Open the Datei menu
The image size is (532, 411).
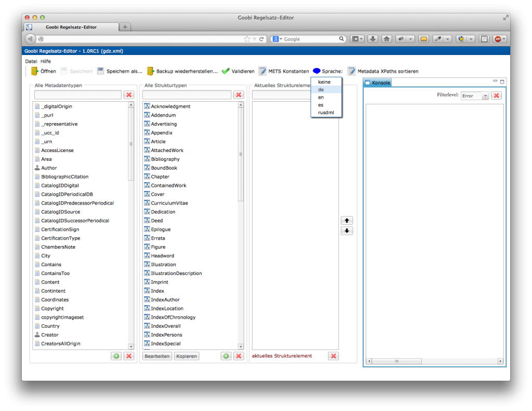[x=31, y=61]
